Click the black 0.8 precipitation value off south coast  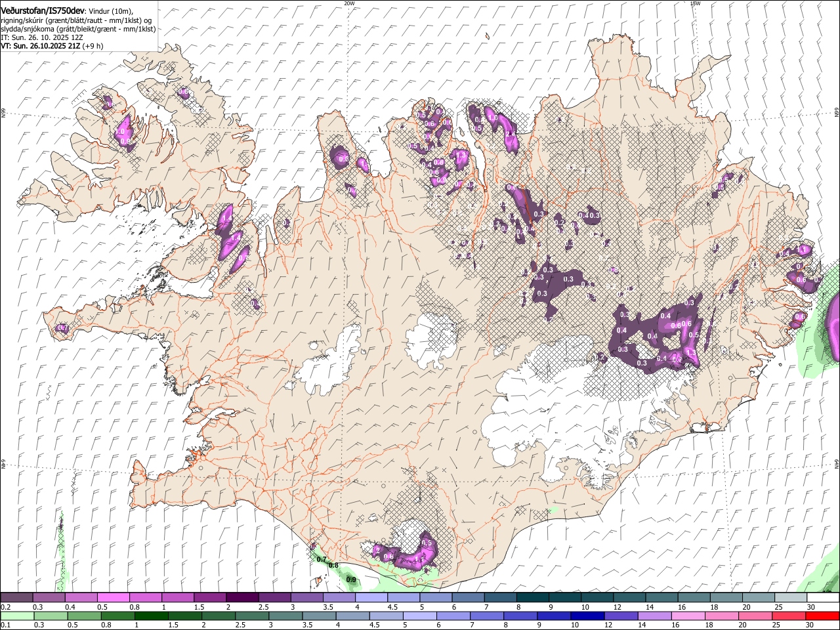(333, 565)
